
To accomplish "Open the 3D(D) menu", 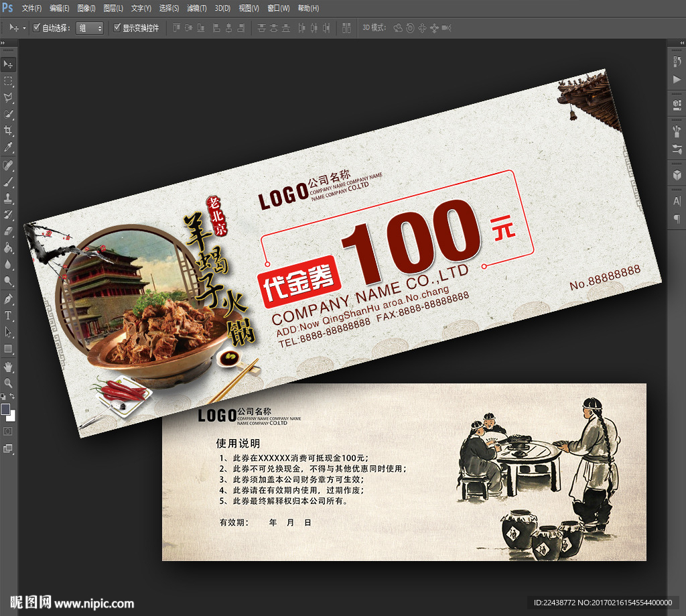I will (x=222, y=8).
